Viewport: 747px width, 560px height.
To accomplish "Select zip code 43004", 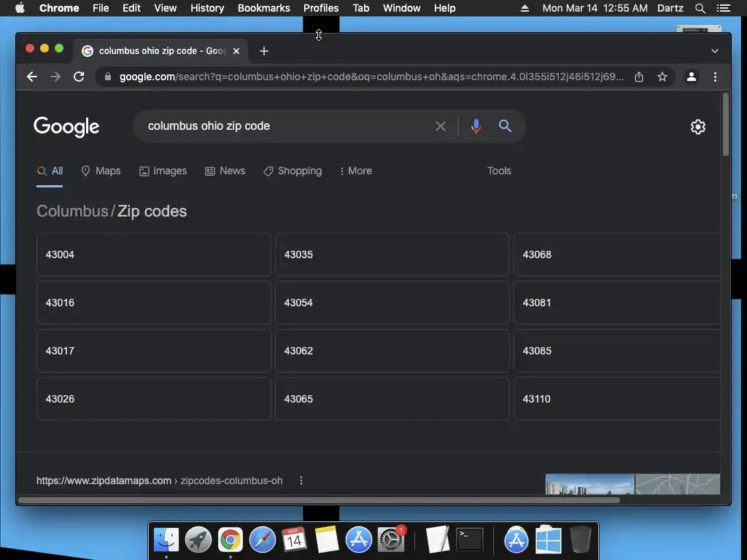I will (x=154, y=254).
